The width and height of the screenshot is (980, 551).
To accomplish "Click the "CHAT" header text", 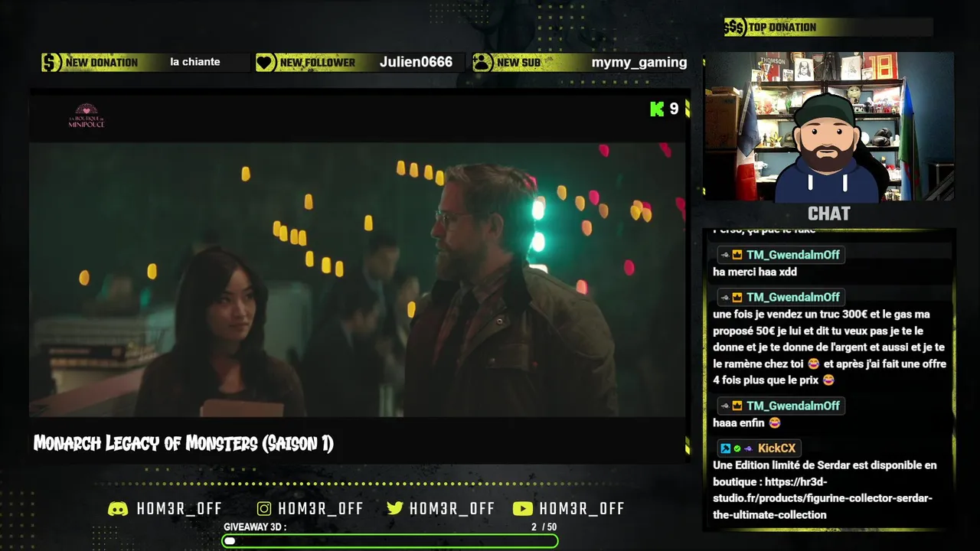I will 829,214.
